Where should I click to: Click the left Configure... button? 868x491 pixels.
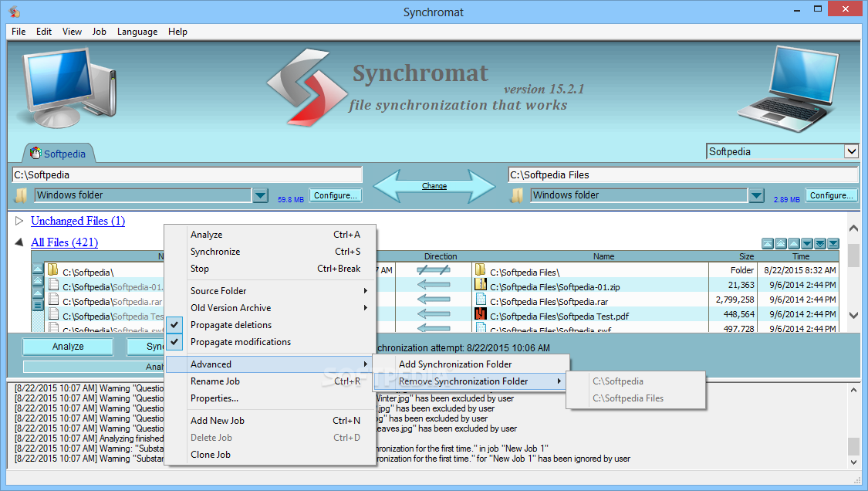(336, 195)
